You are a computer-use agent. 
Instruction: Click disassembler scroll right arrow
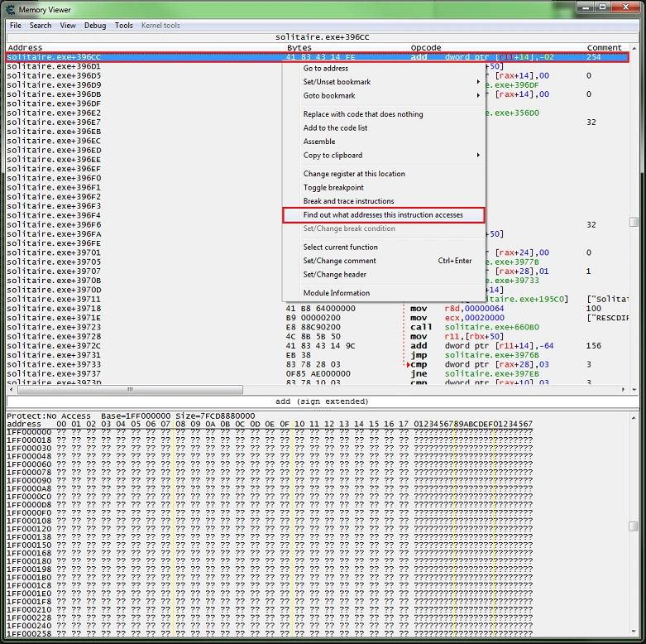click(623, 390)
